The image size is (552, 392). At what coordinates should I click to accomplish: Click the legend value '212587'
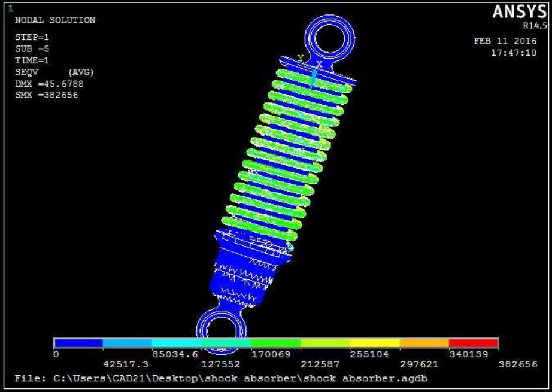pos(320,364)
